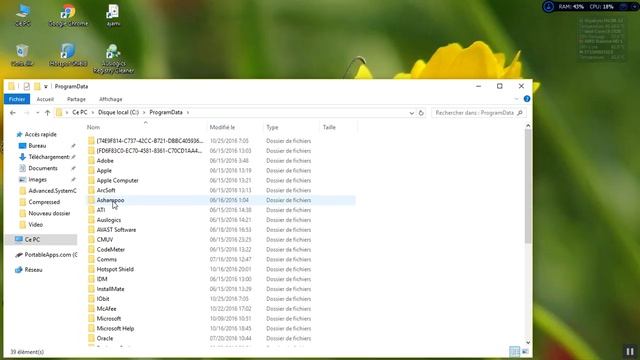
Task: Open Documents in navigation pane
Action: point(38,168)
